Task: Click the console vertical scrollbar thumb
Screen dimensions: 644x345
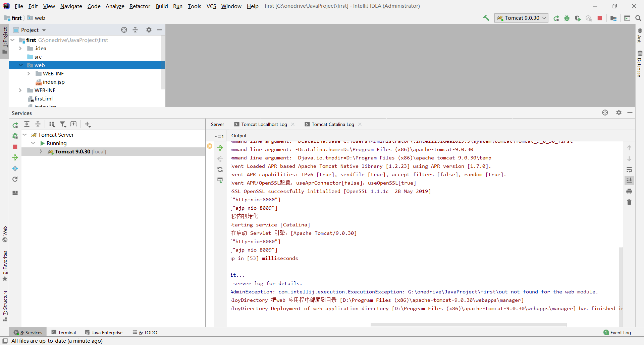Action: pos(621,286)
